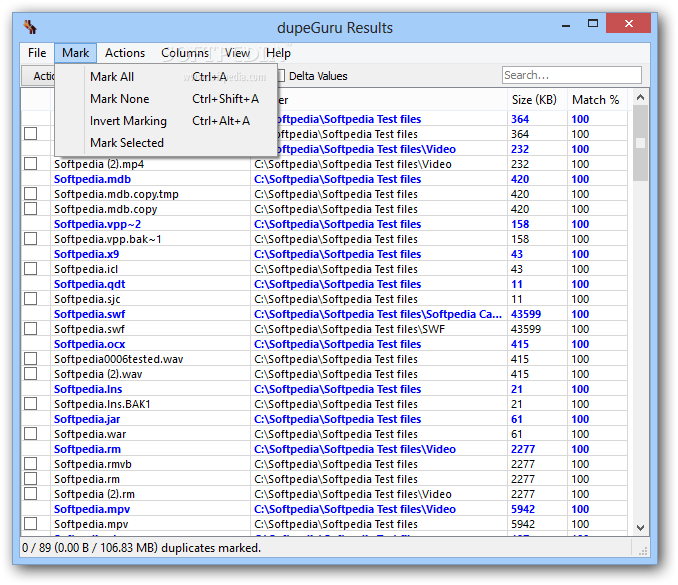Image resolution: width=678 pixels, height=585 pixels.
Task: Select the Softpedia.x9 reference row
Action: 324,254
